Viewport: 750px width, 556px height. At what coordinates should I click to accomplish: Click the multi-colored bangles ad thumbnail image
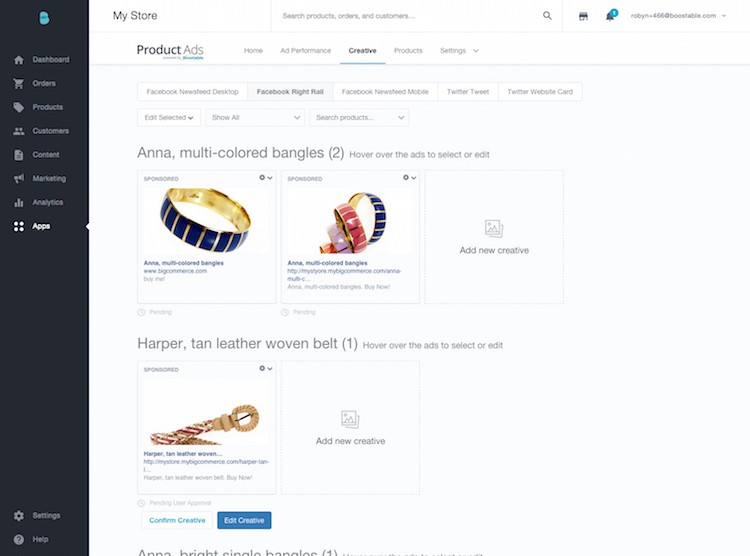pos(350,221)
